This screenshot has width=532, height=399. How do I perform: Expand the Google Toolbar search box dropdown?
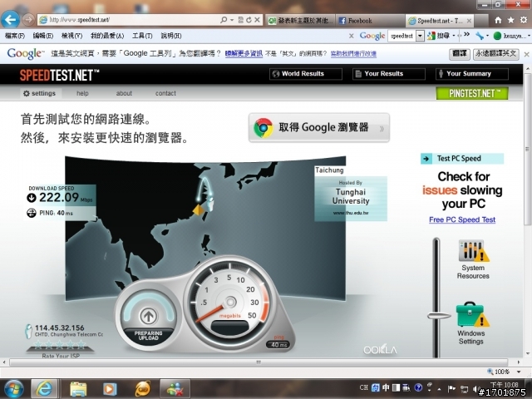click(x=420, y=36)
